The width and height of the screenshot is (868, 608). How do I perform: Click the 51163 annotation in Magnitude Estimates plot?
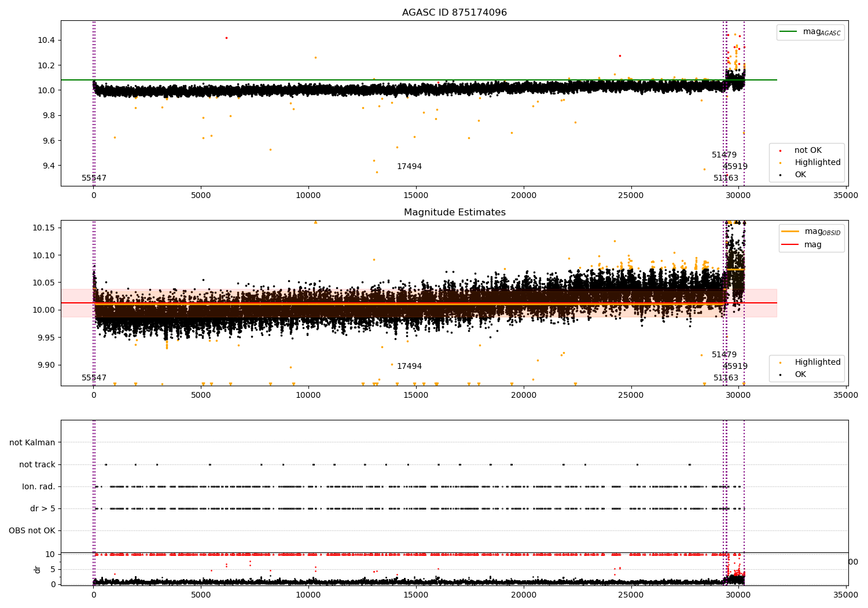(726, 378)
